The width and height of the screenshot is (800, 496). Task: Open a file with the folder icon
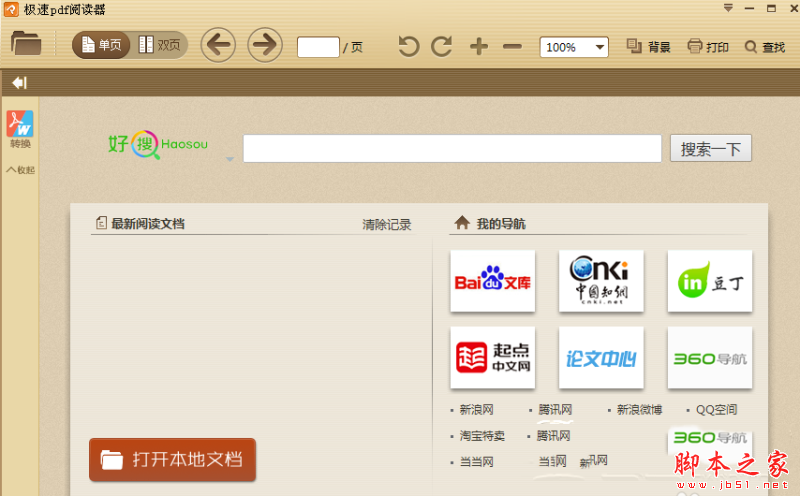click(26, 43)
